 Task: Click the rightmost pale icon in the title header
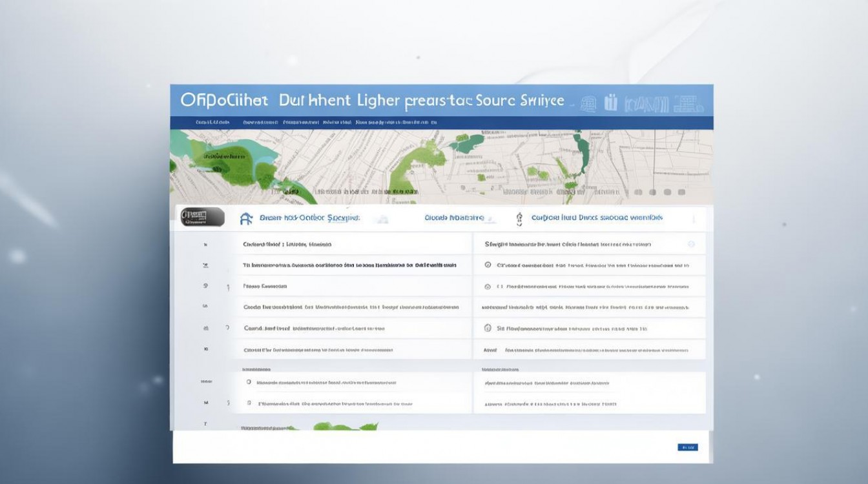(x=687, y=103)
